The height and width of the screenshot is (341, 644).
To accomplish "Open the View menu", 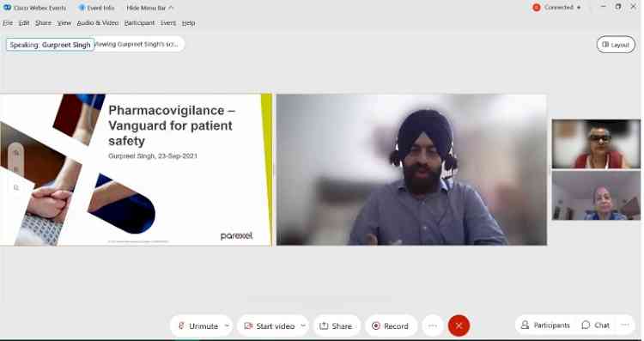I will (64, 23).
